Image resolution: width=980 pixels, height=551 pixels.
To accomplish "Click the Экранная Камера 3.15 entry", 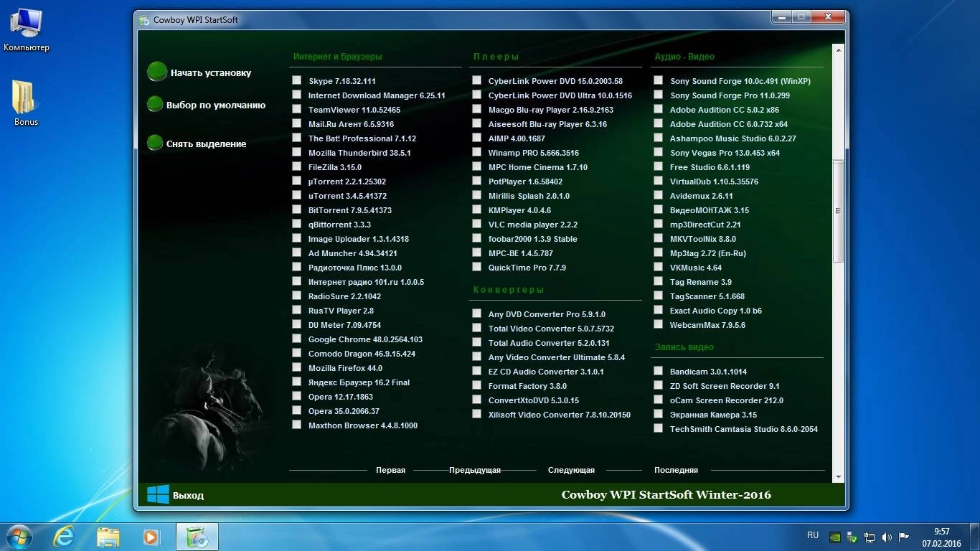I will click(713, 415).
